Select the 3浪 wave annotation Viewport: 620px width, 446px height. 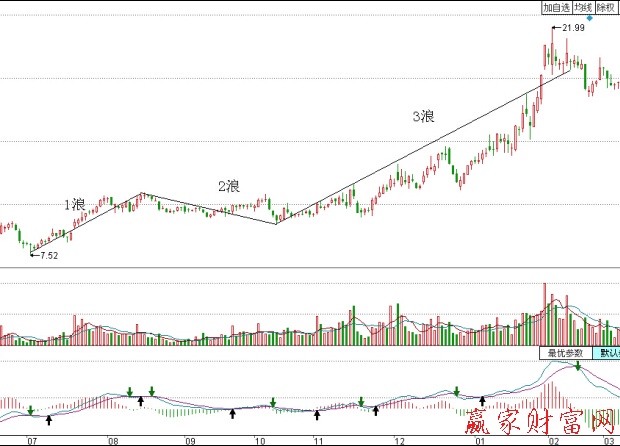click(423, 117)
